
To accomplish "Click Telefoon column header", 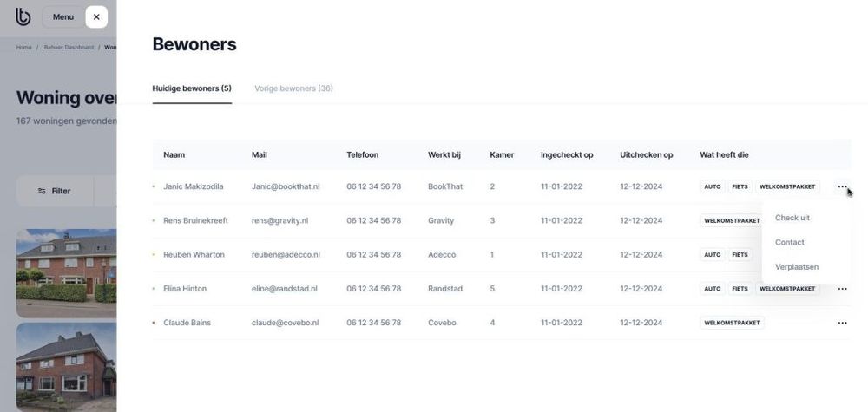I will pyautogui.click(x=363, y=155).
